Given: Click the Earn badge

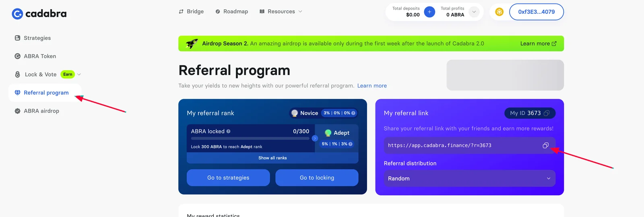Looking at the screenshot, I should coord(68,74).
